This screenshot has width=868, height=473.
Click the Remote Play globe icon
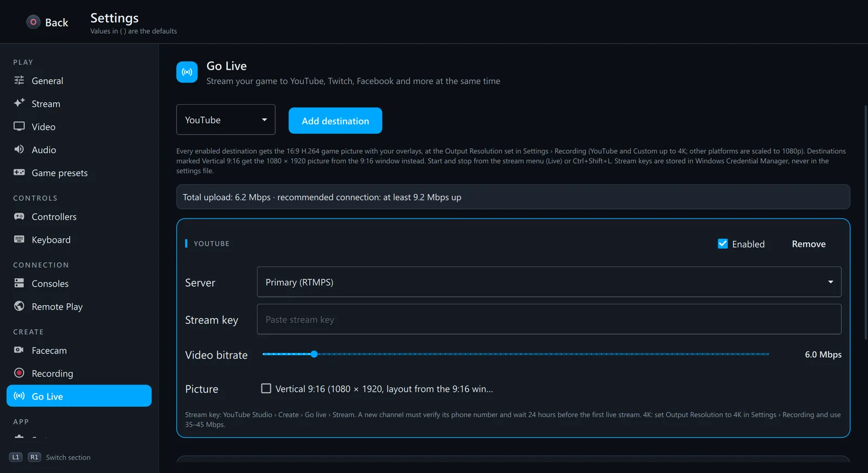(19, 306)
